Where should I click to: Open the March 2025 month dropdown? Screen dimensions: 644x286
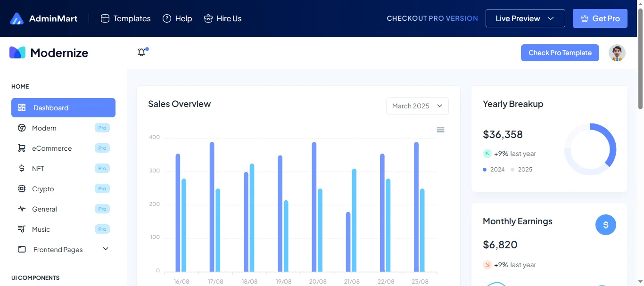pyautogui.click(x=417, y=106)
